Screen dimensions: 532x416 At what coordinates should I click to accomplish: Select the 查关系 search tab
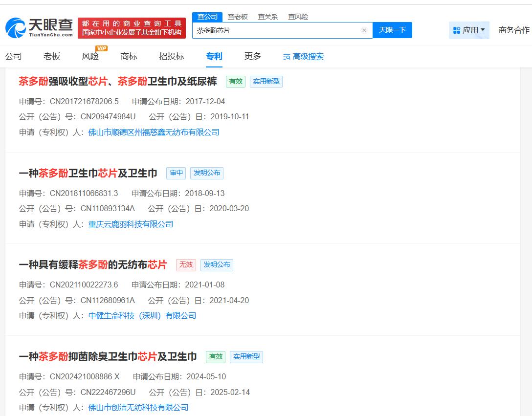267,17
